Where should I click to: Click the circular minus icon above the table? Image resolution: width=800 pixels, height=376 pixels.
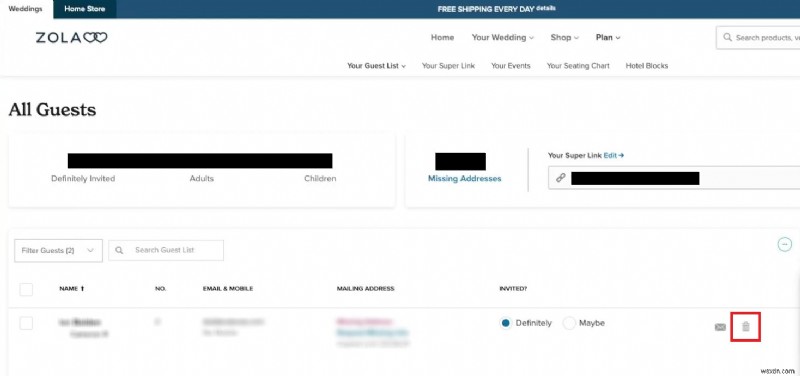[784, 244]
